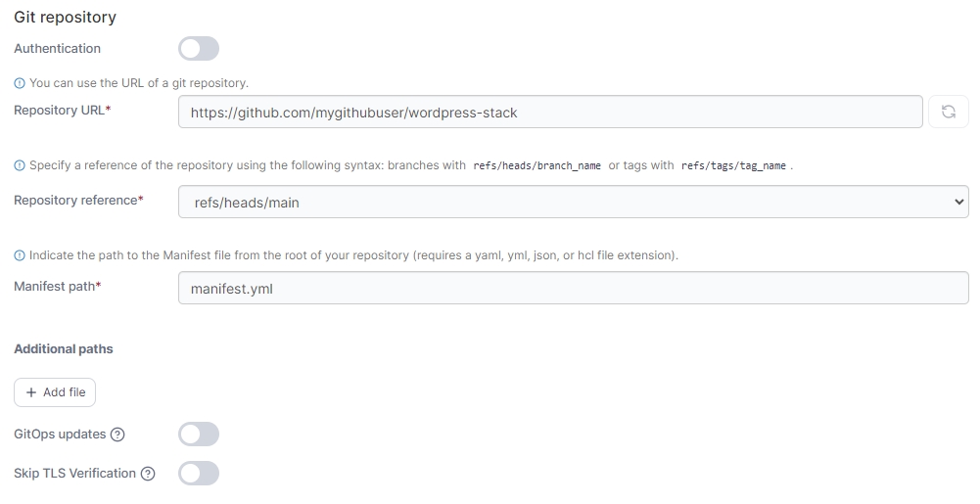Click the Authentication label
980x504 pixels.
pyautogui.click(x=57, y=49)
